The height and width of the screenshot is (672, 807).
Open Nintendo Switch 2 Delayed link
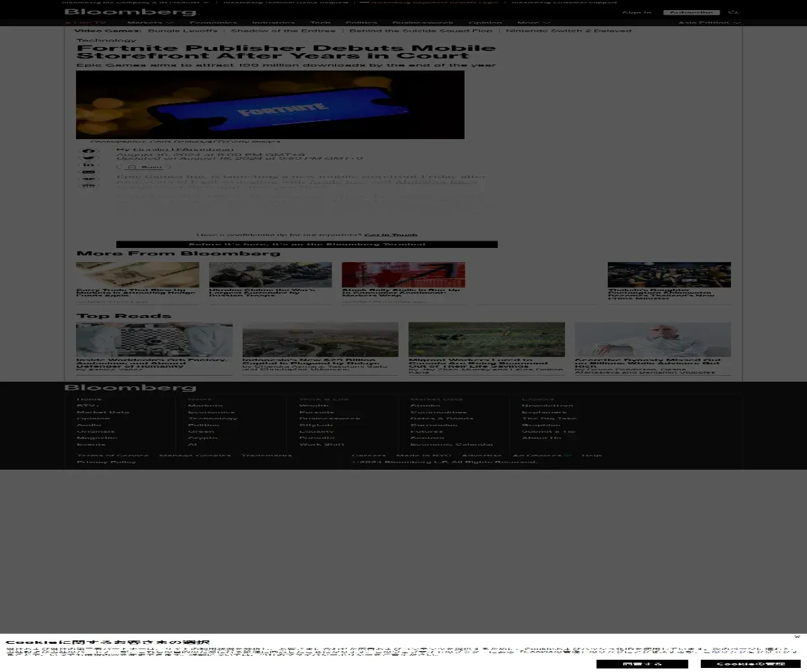[x=569, y=31]
